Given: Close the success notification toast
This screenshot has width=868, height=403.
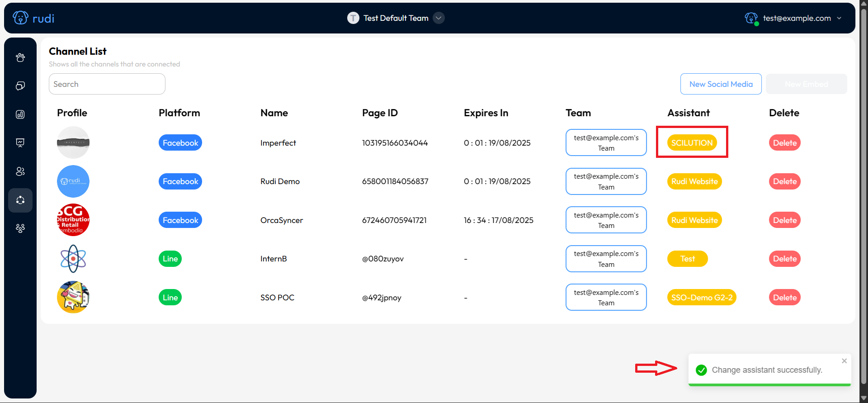Looking at the screenshot, I should [844, 361].
